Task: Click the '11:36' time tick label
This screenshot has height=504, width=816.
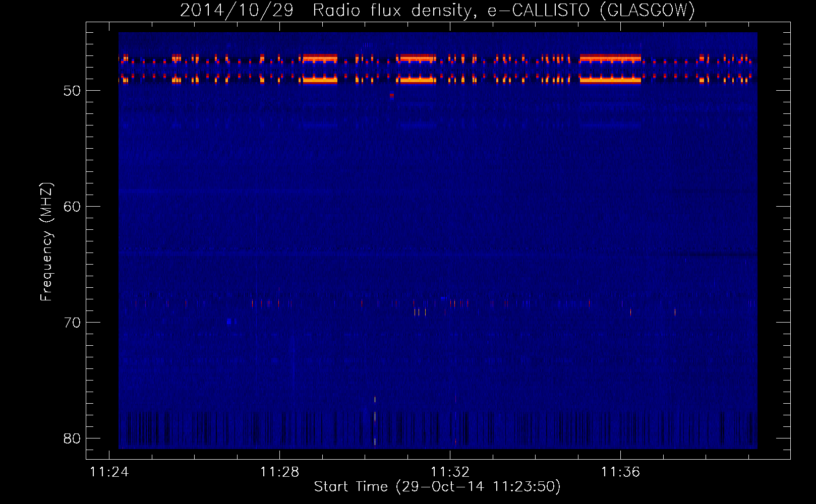Action: pyautogui.click(x=620, y=472)
